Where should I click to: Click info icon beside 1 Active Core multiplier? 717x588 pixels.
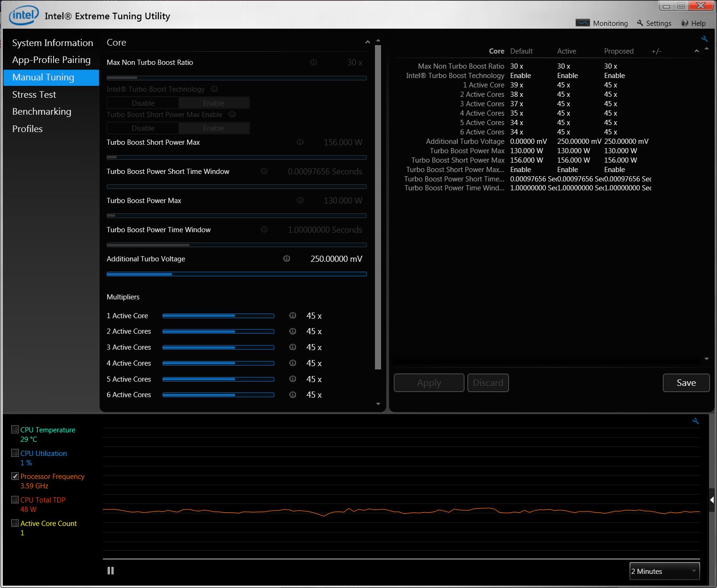(x=293, y=315)
